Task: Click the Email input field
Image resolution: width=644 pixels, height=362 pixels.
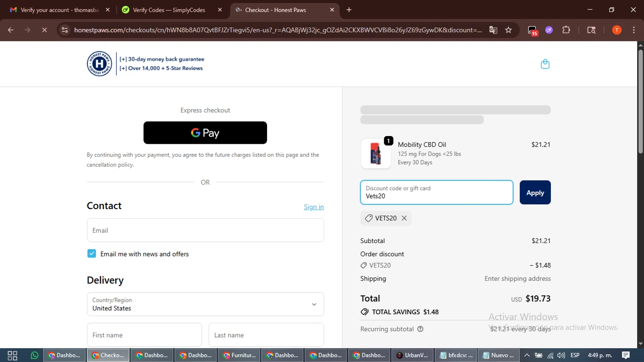Action: [205, 230]
